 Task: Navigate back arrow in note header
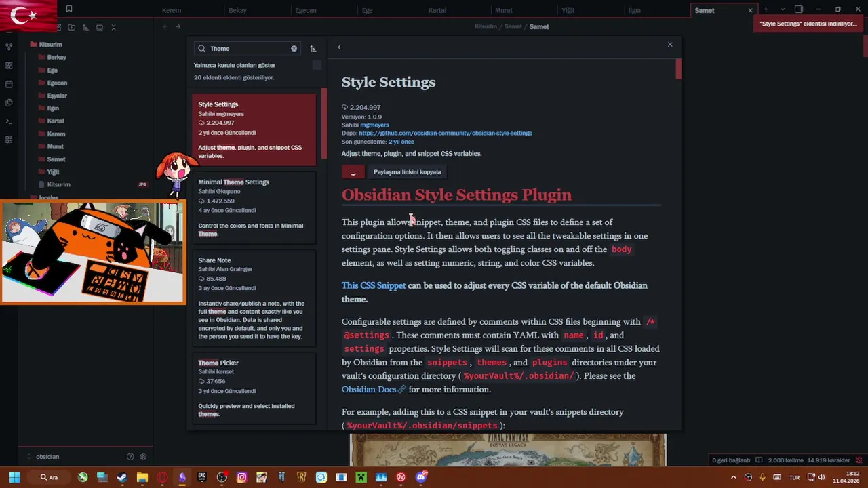(165, 26)
